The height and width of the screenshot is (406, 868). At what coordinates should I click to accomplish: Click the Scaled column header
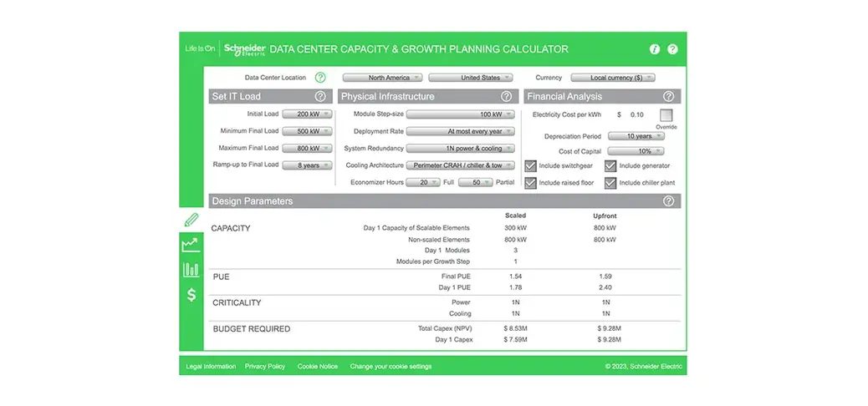click(x=515, y=216)
